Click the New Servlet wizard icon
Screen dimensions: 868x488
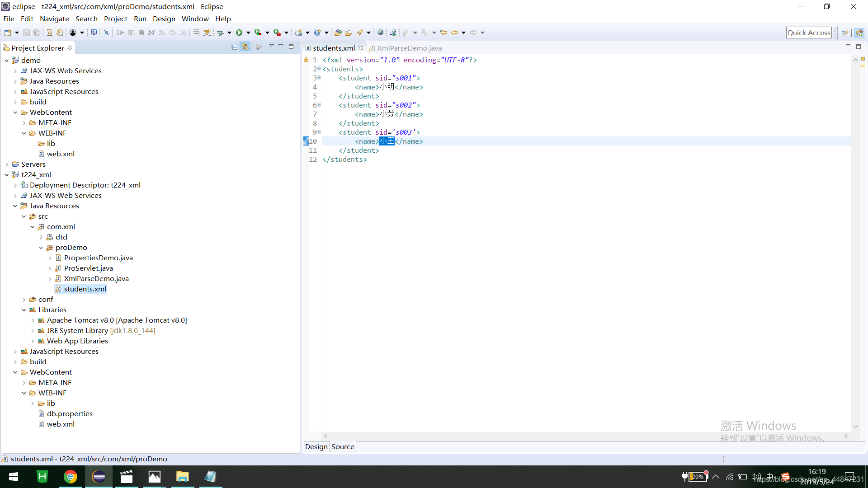317,33
